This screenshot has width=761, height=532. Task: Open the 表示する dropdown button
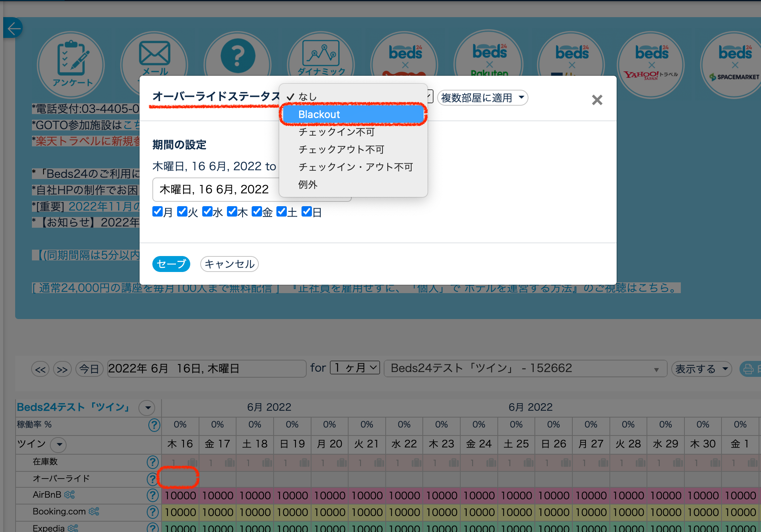pos(701,369)
